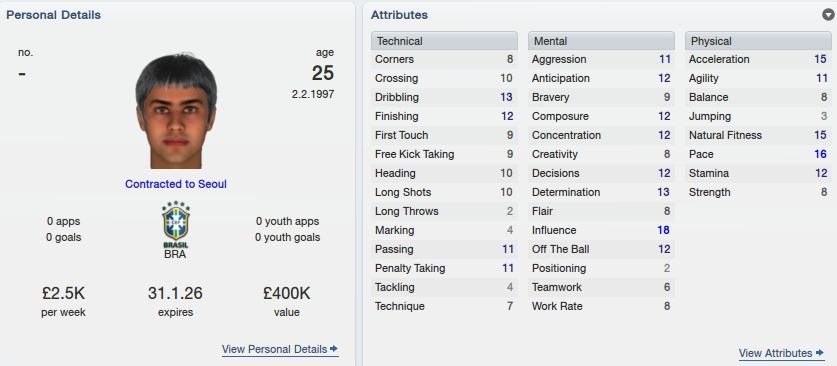Image resolution: width=837 pixels, height=366 pixels.
Task: Select the Dribbling attribute row
Action: click(x=444, y=97)
